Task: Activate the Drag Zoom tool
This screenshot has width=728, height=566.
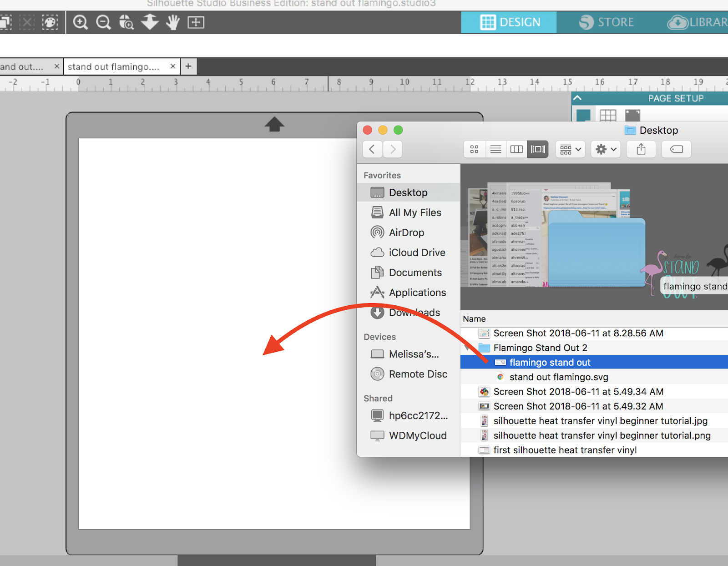Action: click(126, 22)
